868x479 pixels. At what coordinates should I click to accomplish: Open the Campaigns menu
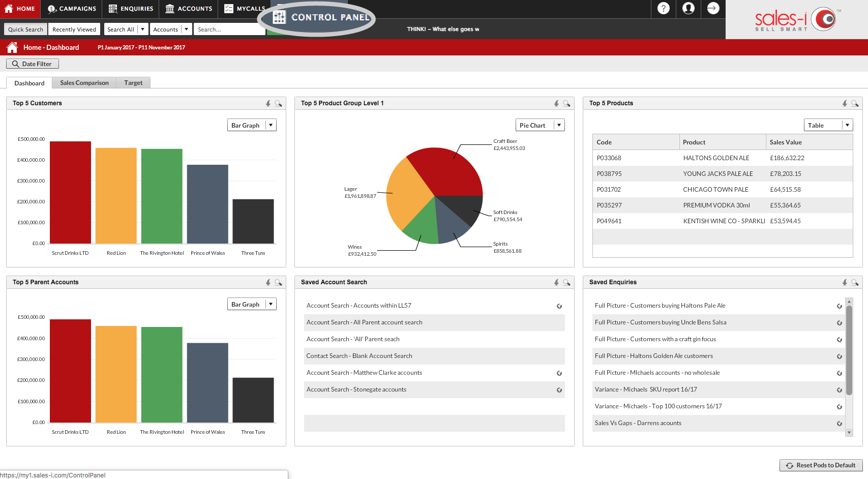(x=72, y=9)
